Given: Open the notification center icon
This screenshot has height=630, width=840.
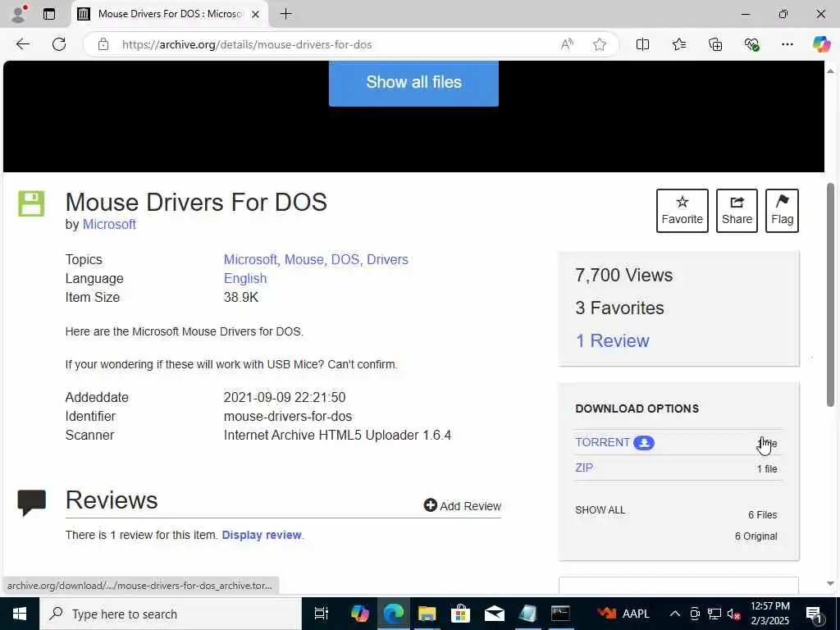Looking at the screenshot, I should (814, 614).
